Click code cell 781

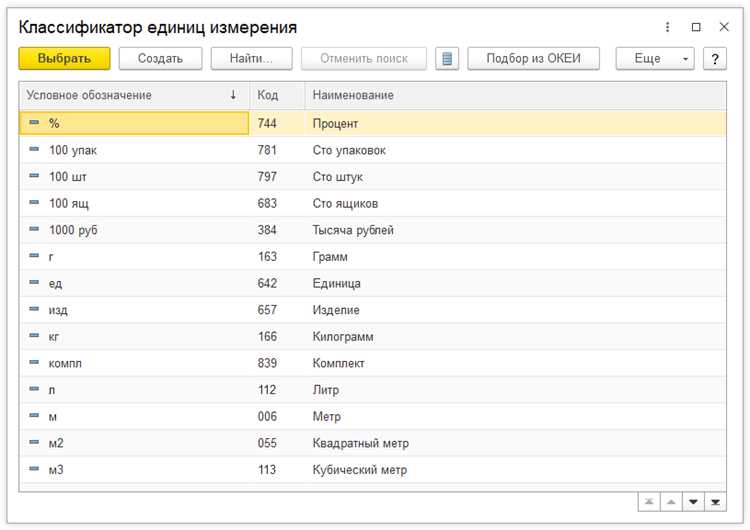(277, 150)
